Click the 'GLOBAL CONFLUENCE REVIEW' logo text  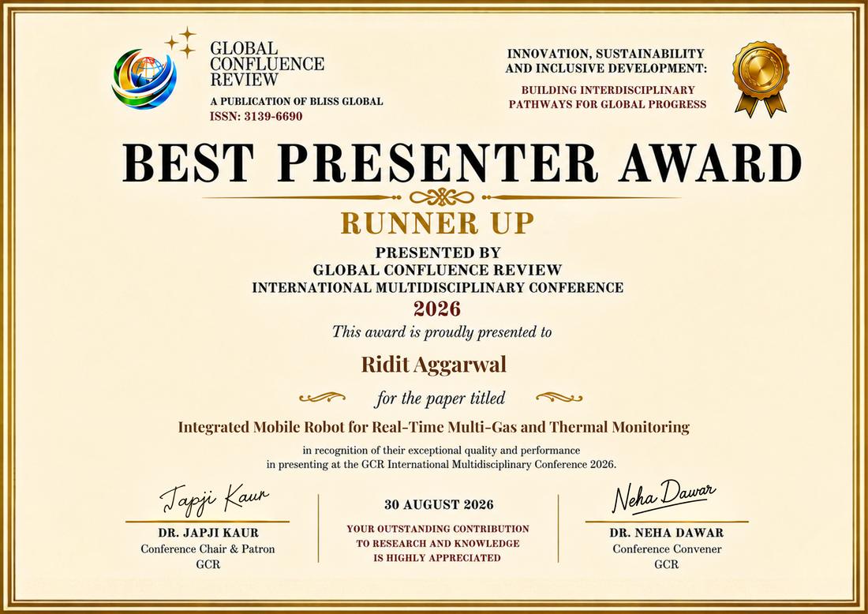[267, 64]
